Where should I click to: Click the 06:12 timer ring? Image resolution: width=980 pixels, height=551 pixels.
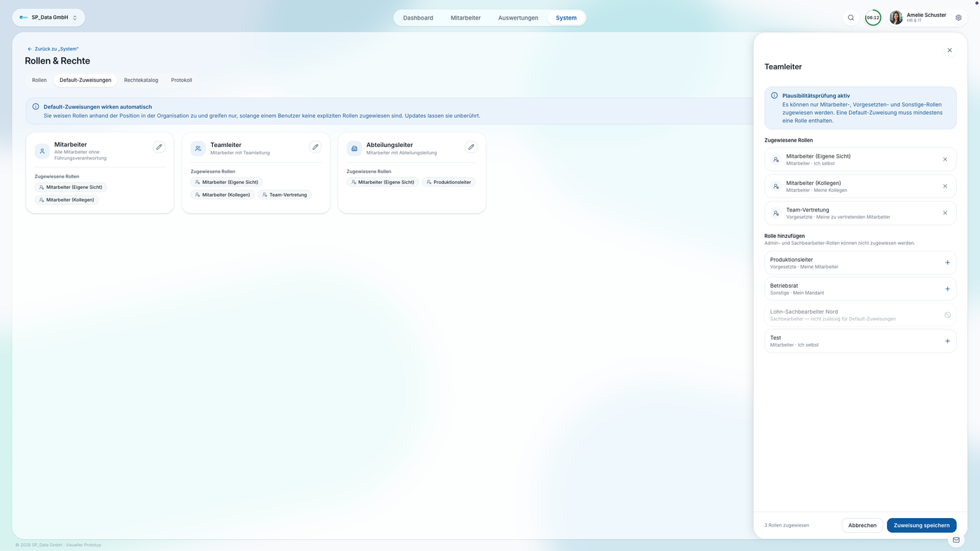point(873,18)
